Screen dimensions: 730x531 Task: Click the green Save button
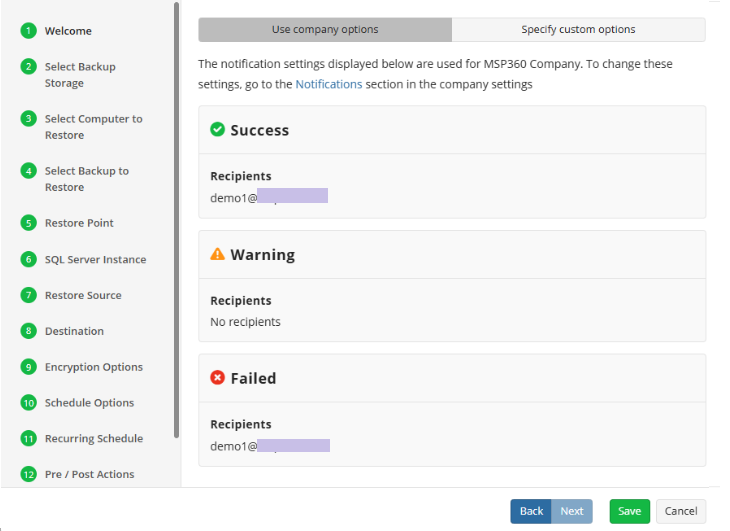pos(629,511)
